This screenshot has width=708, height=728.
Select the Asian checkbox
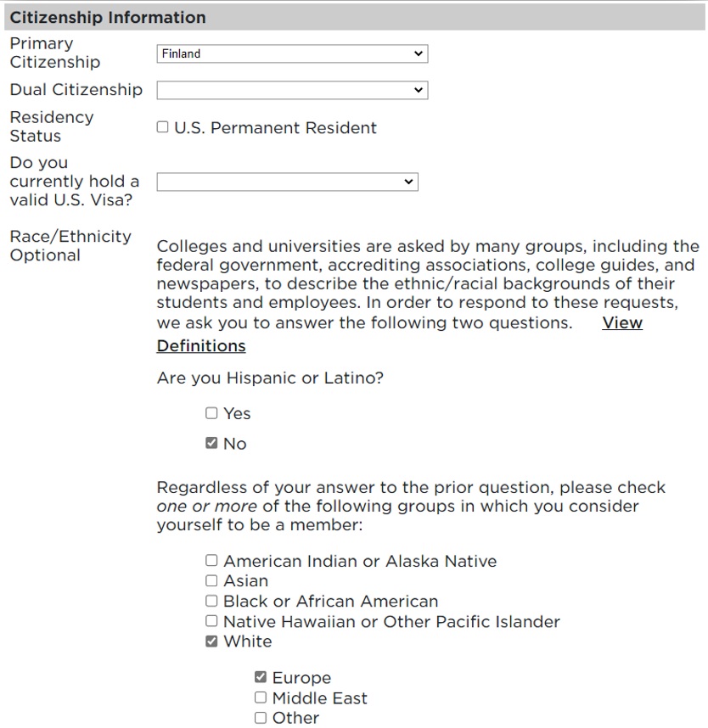[211, 581]
